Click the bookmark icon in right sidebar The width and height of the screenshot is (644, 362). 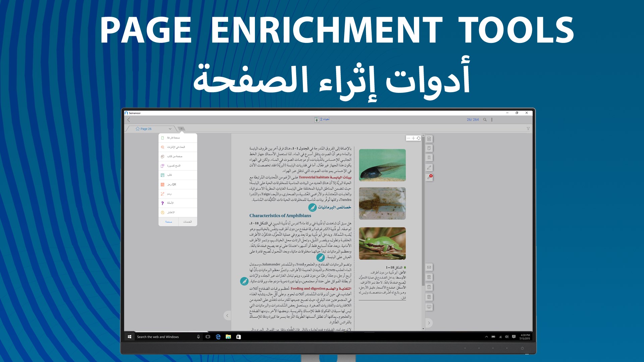pyautogui.click(x=429, y=158)
